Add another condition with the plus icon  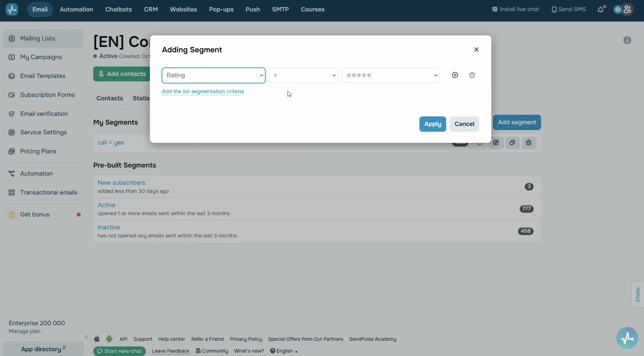click(x=455, y=75)
